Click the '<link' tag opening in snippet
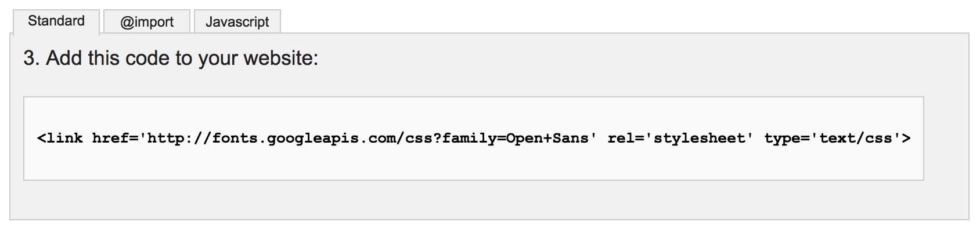The image size is (980, 233). tap(60, 139)
